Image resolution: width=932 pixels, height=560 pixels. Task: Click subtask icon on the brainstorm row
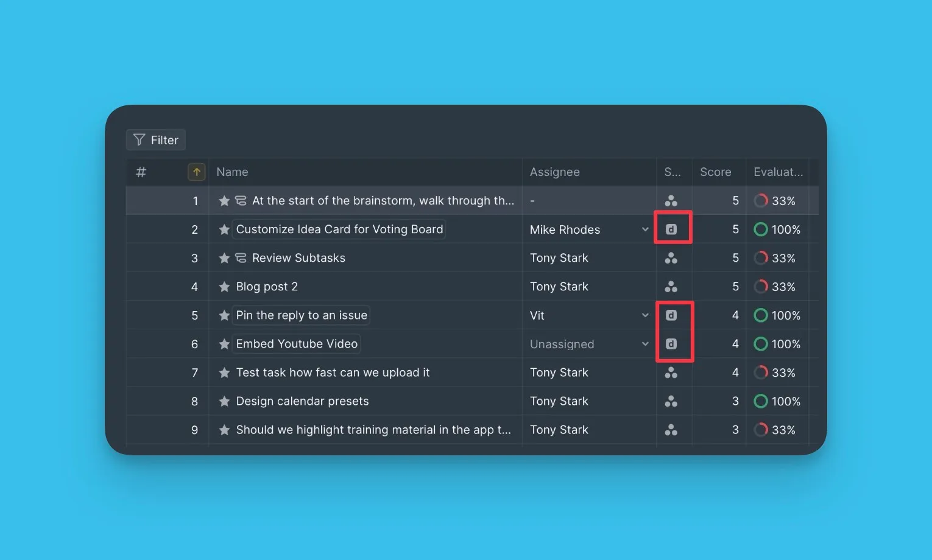[x=241, y=201]
